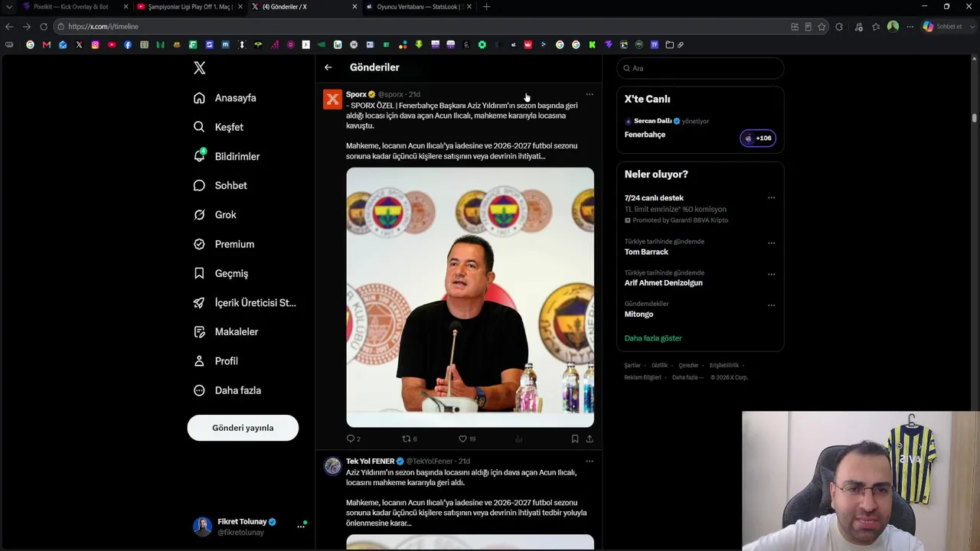Open the Şartlar footer link
This screenshot has height=551, width=980.
(632, 366)
